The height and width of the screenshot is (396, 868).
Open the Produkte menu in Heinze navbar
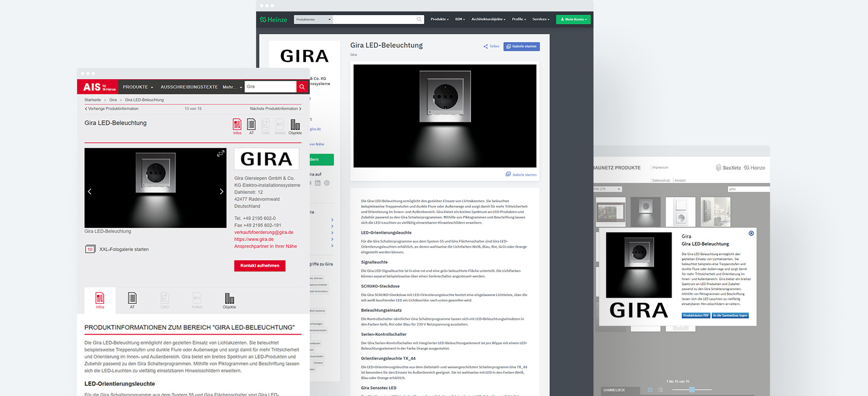pos(439,19)
